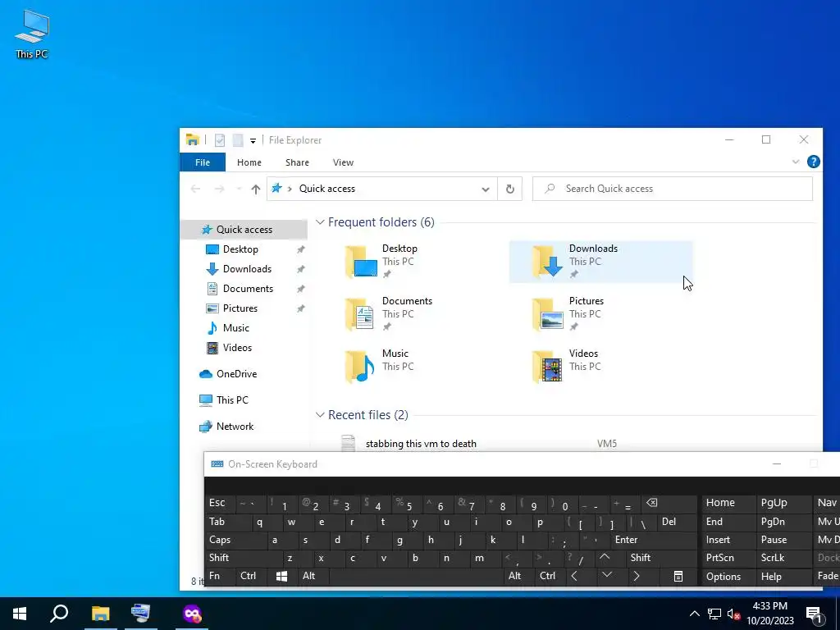Image resolution: width=840 pixels, height=630 pixels.
Task: Select This PC in navigation pane
Action: [232, 400]
